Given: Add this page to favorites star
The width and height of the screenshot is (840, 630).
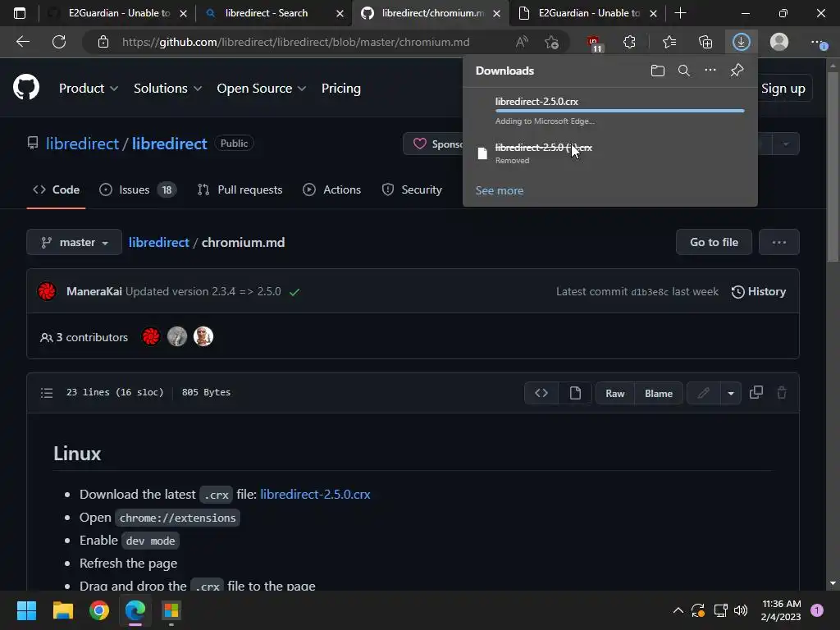Looking at the screenshot, I should [x=551, y=42].
